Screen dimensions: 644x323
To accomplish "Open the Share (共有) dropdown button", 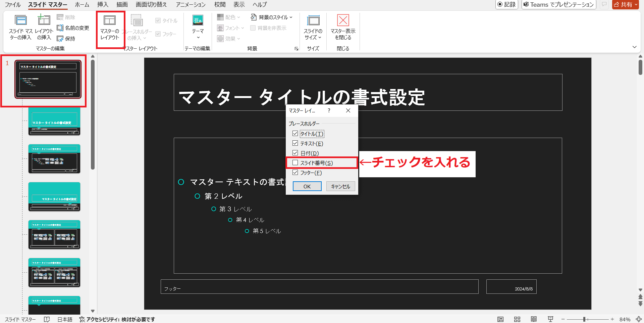I will point(626,4).
